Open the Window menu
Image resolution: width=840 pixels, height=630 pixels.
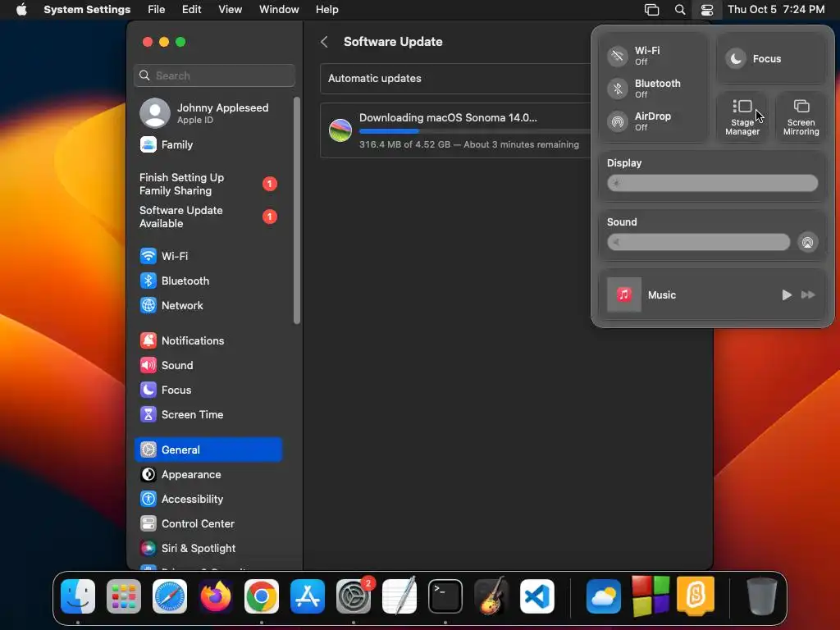(x=279, y=10)
